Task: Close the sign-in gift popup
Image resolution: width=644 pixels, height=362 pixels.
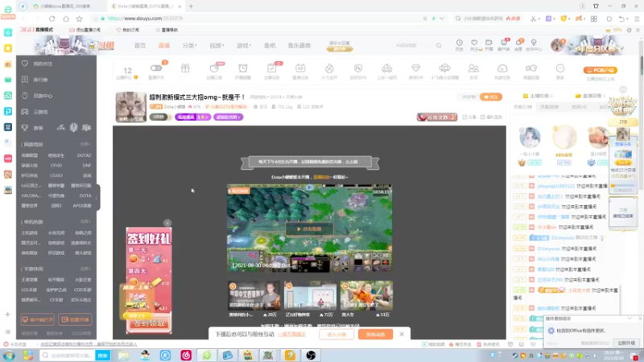Action: [167, 223]
